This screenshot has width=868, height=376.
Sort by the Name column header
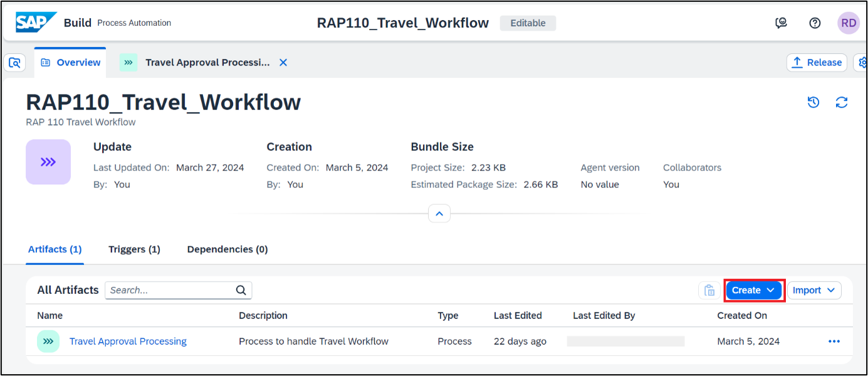coord(50,316)
